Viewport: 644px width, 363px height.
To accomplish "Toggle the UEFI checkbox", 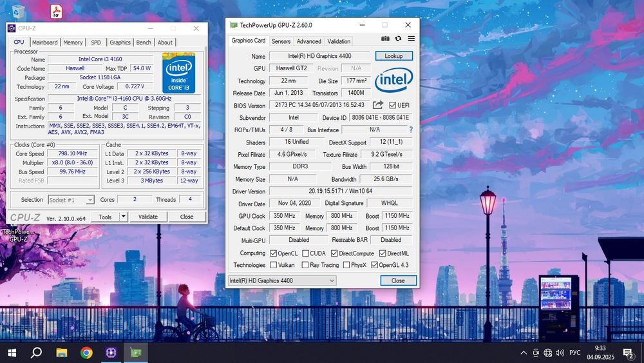I will point(393,105).
